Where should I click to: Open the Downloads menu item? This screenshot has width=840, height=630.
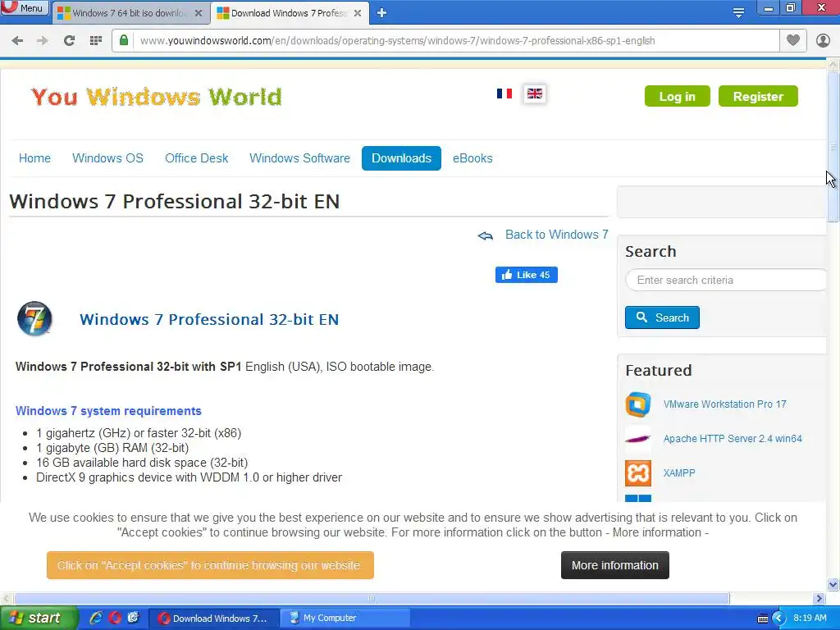tap(401, 158)
